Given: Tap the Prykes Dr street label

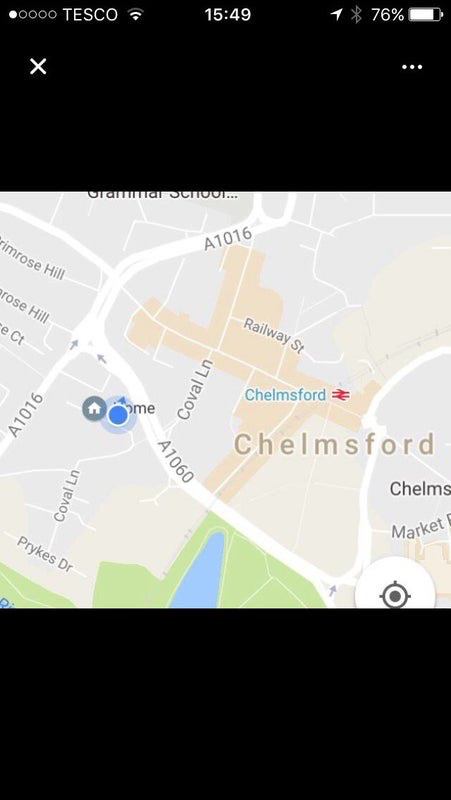Looking at the screenshot, I should 45,554.
